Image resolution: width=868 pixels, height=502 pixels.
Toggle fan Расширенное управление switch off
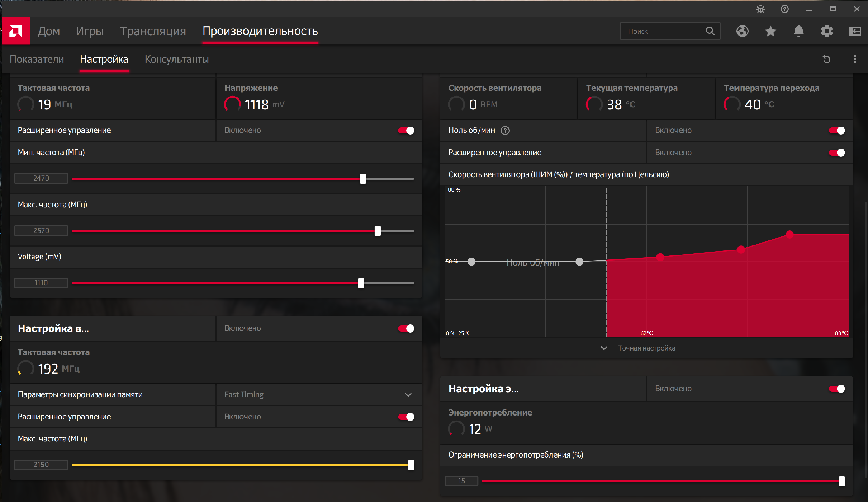click(x=837, y=153)
